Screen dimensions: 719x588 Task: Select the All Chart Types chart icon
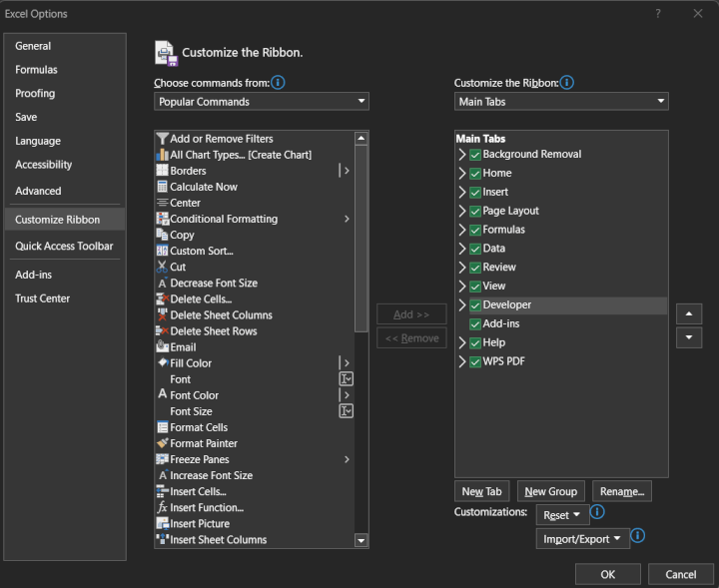point(163,155)
